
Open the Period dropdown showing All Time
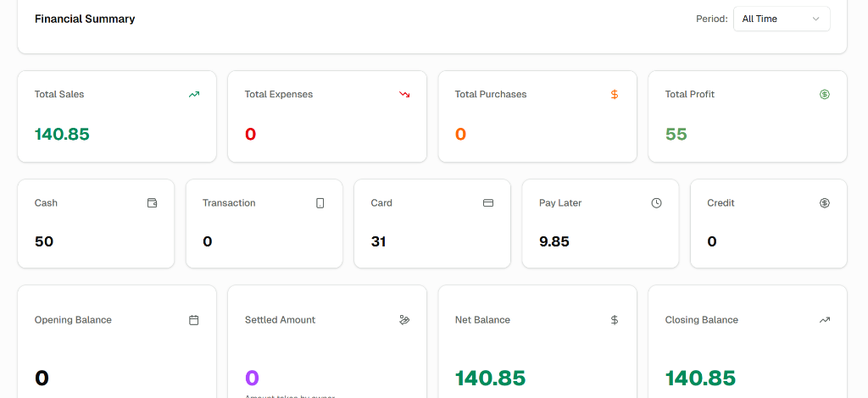point(781,19)
